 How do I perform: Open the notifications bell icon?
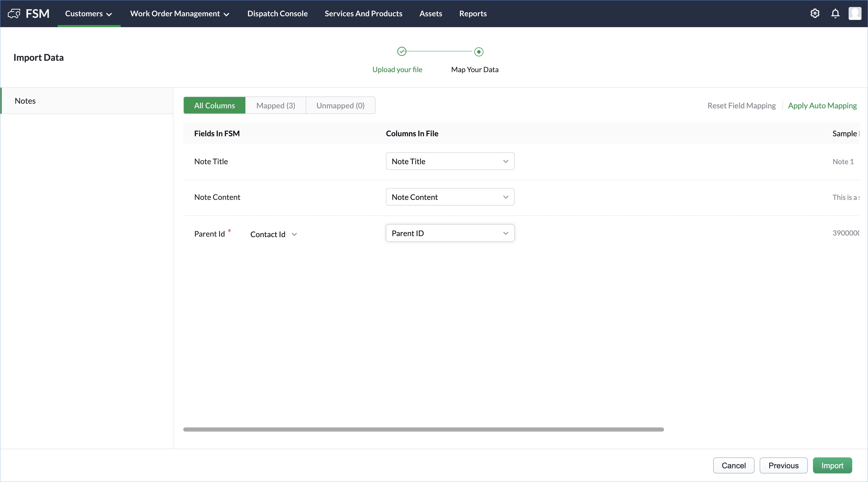(835, 13)
